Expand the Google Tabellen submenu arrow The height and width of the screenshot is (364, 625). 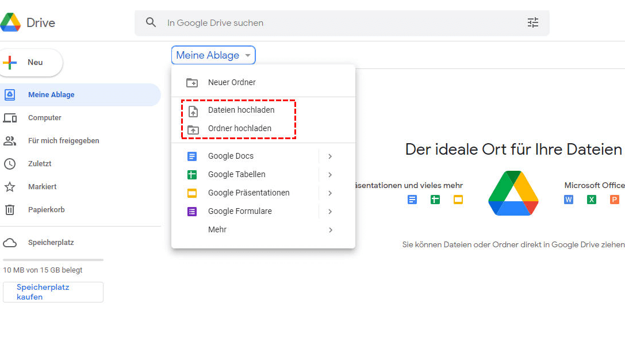tap(330, 174)
